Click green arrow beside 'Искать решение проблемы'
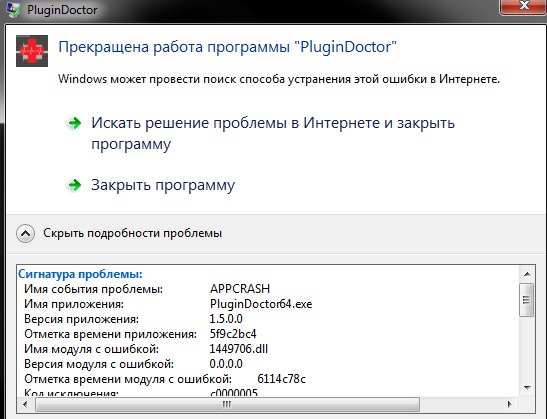The height and width of the screenshot is (419, 547). tap(74, 123)
